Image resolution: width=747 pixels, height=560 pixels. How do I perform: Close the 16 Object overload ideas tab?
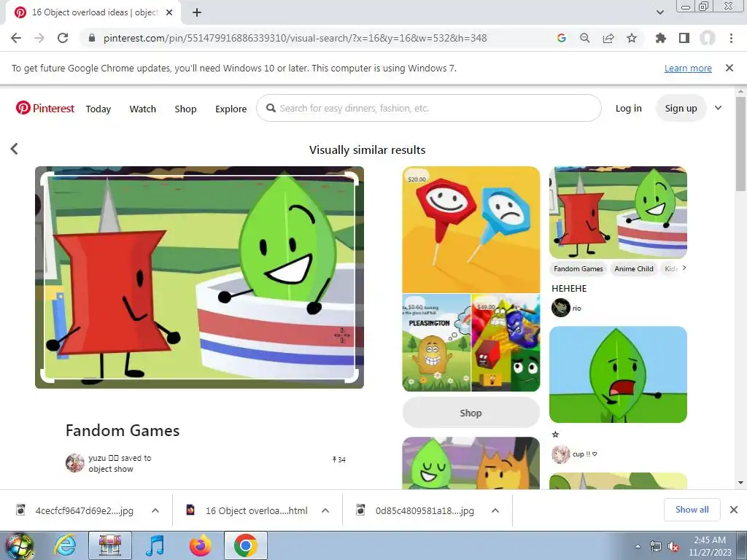[x=169, y=12]
